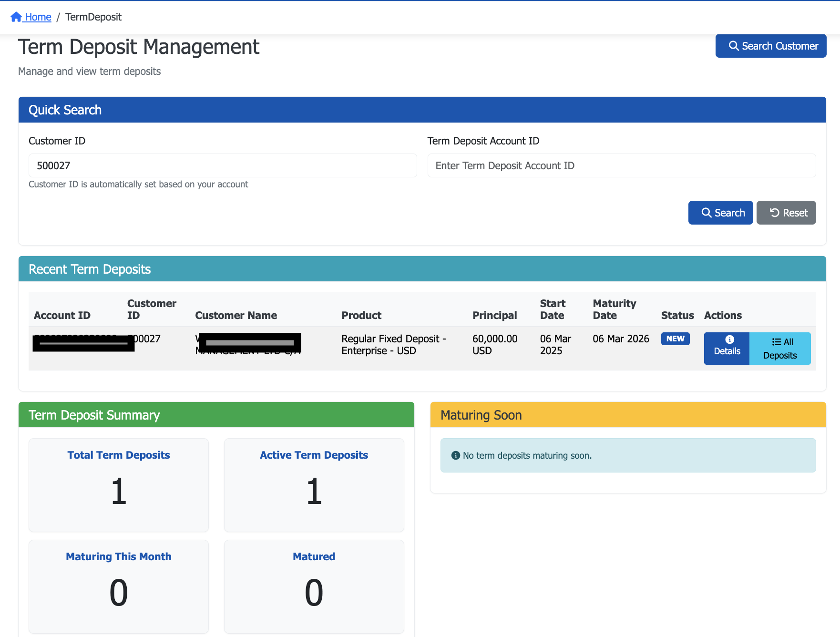This screenshot has height=637, width=840.
Task: Click the Regular Fixed Deposit product cell
Action: click(x=393, y=345)
